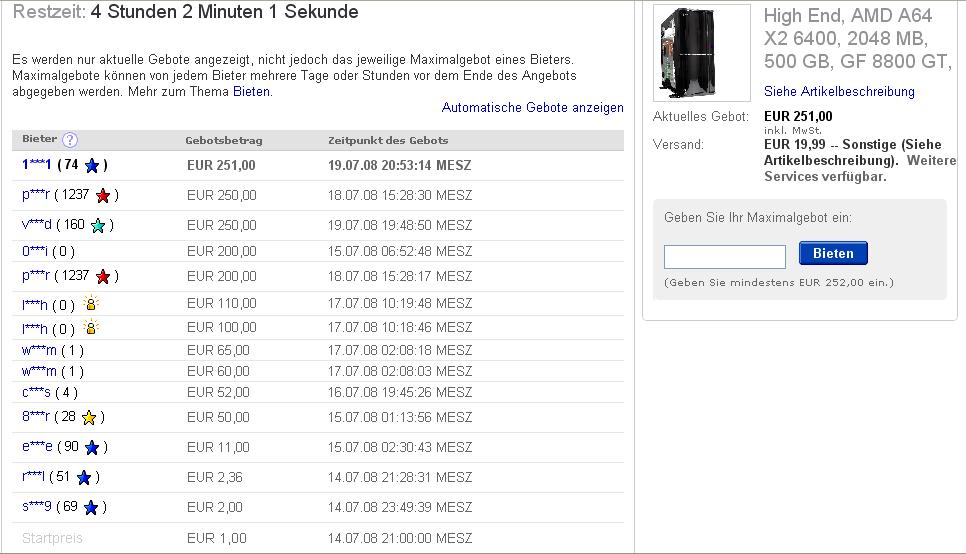Open 'Siehe Artikelbeschreibung' link
The height and width of the screenshot is (554, 966).
(839, 91)
